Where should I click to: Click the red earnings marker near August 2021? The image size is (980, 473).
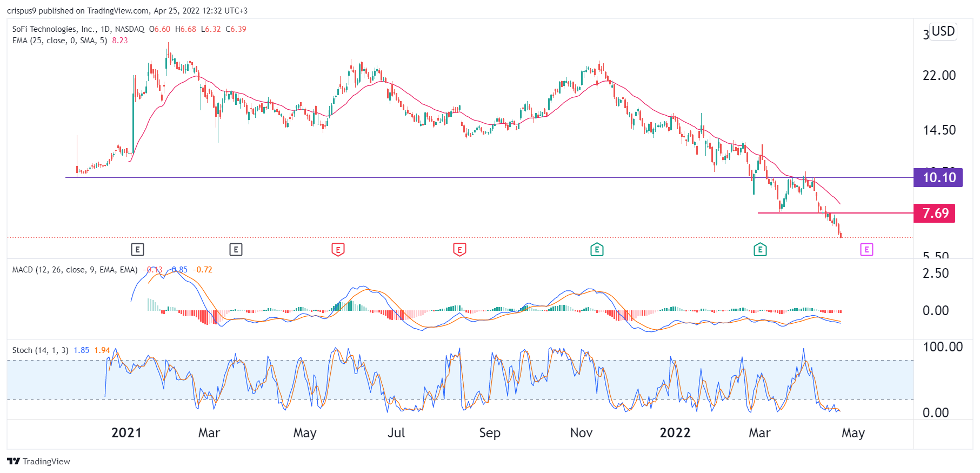click(459, 250)
